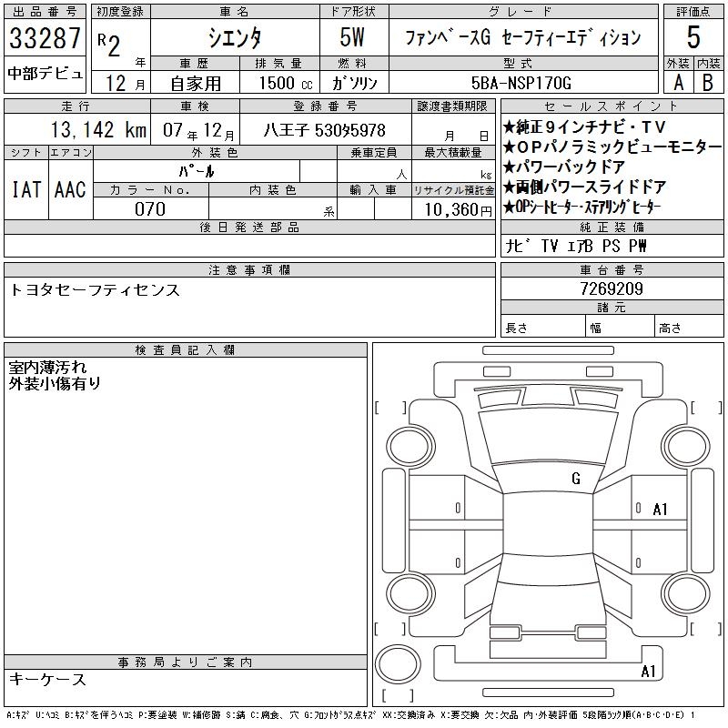Click displacement value 1500 cc
The image size is (728, 728).
tap(286, 83)
